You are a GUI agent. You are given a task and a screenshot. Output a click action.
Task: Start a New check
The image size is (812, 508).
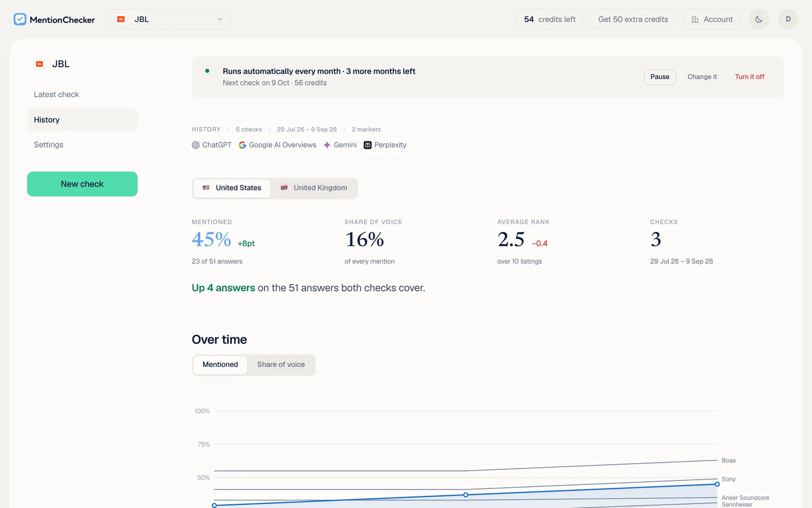click(x=82, y=184)
